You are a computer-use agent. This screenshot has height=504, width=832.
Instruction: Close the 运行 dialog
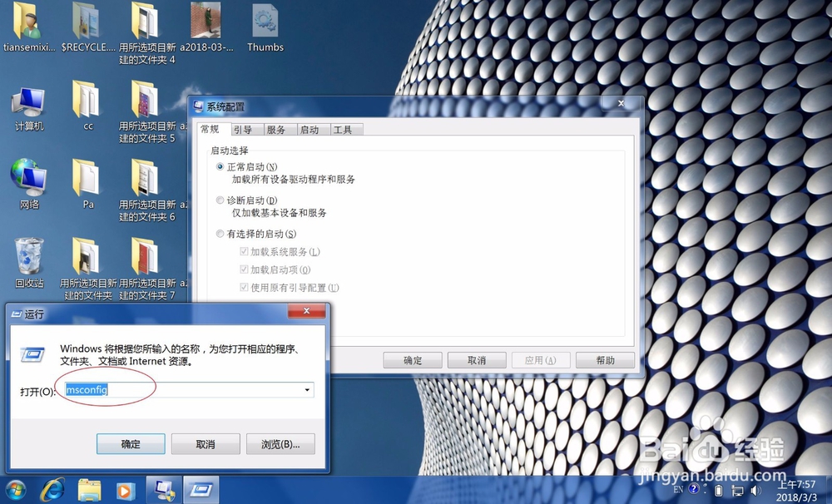[306, 311]
